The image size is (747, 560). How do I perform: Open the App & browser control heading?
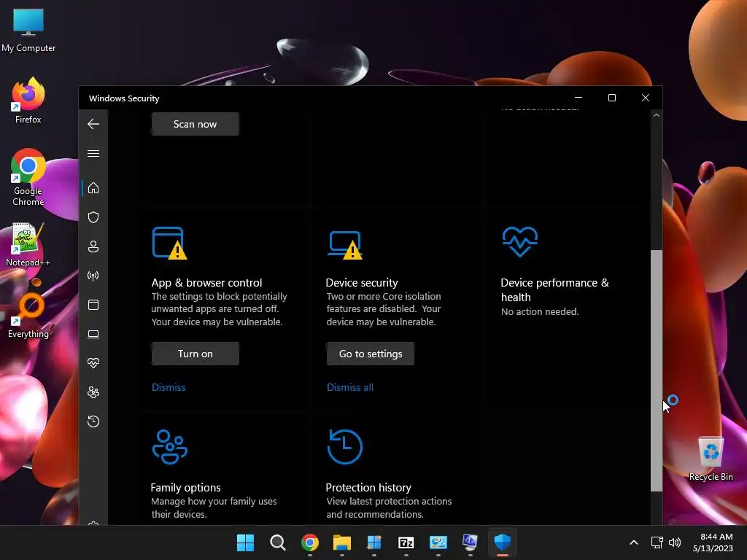pyautogui.click(x=206, y=283)
